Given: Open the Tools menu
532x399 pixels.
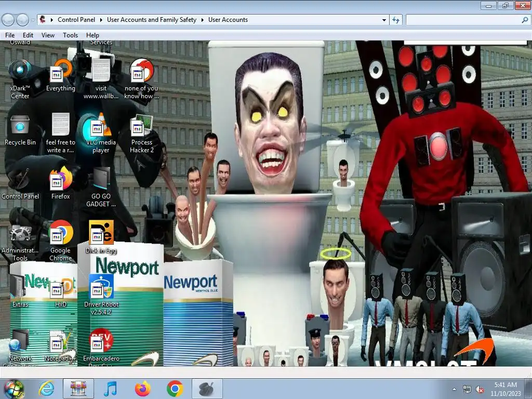Looking at the screenshot, I should (x=70, y=35).
